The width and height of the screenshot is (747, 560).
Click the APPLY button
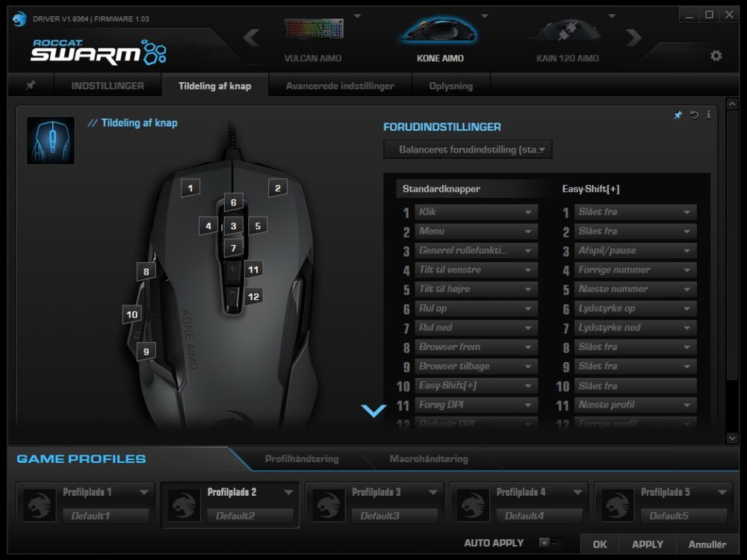click(x=648, y=544)
